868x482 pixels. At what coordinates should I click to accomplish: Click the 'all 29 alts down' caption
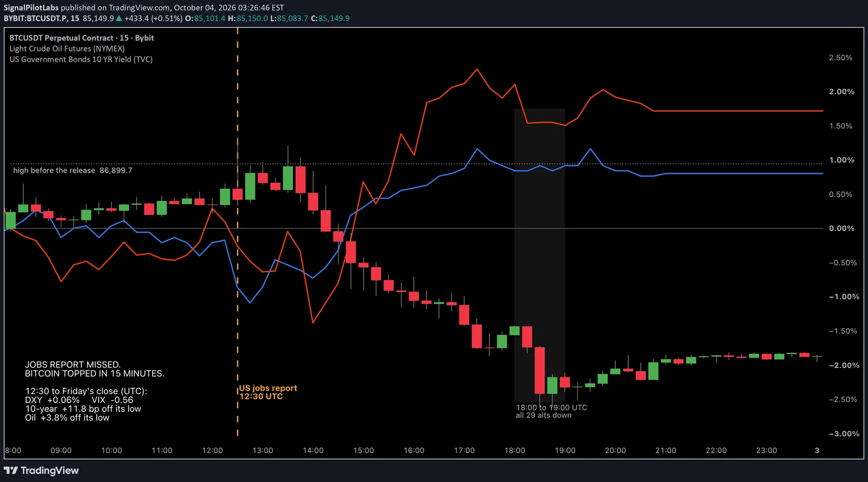pos(544,415)
